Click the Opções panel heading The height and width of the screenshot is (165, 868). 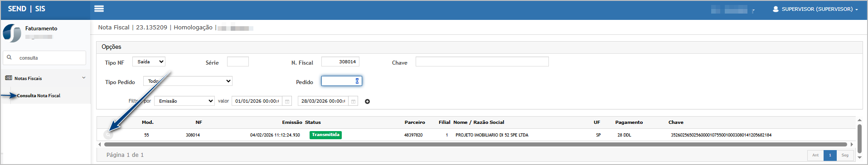[x=112, y=47]
